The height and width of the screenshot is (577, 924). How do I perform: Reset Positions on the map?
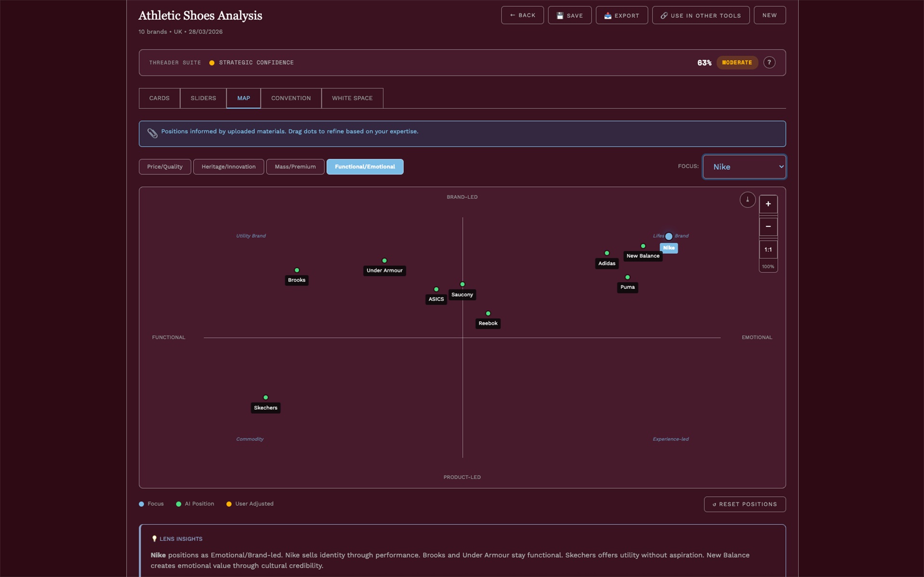point(744,504)
